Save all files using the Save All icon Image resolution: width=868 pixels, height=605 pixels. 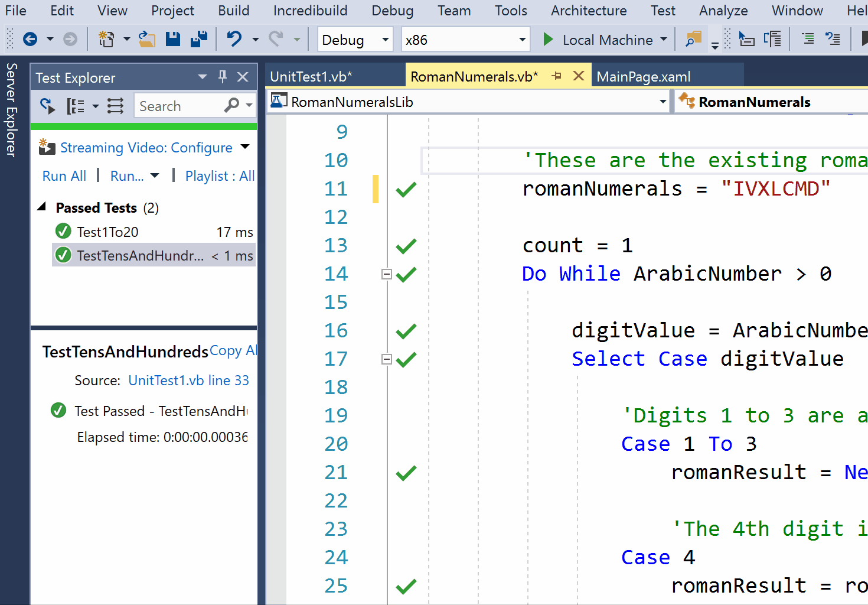coord(199,39)
